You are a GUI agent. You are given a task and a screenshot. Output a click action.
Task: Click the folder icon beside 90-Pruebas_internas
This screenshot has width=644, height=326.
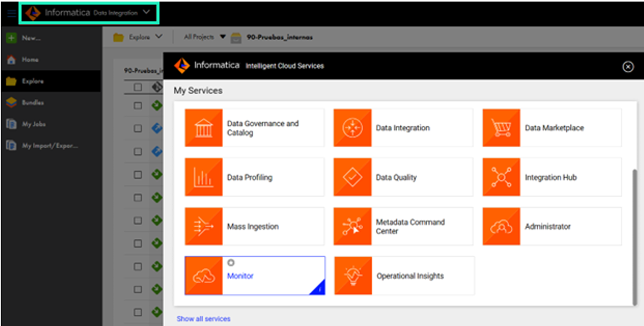coord(236,38)
